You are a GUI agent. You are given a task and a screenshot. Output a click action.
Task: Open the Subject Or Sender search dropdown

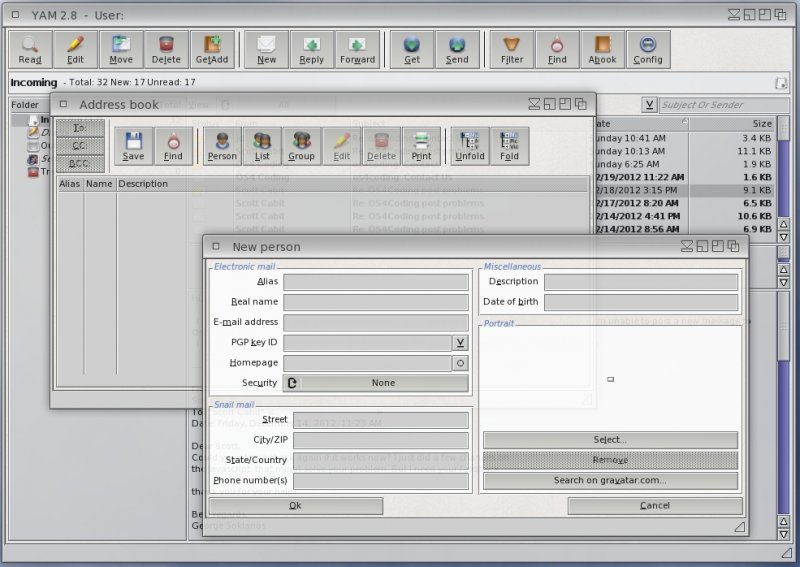coord(649,105)
